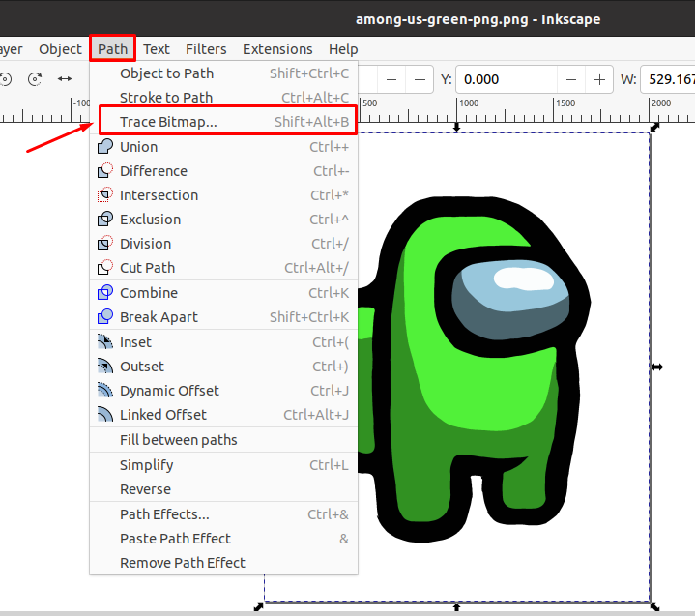
Task: Click the Linked Offset icon
Action: (105, 415)
